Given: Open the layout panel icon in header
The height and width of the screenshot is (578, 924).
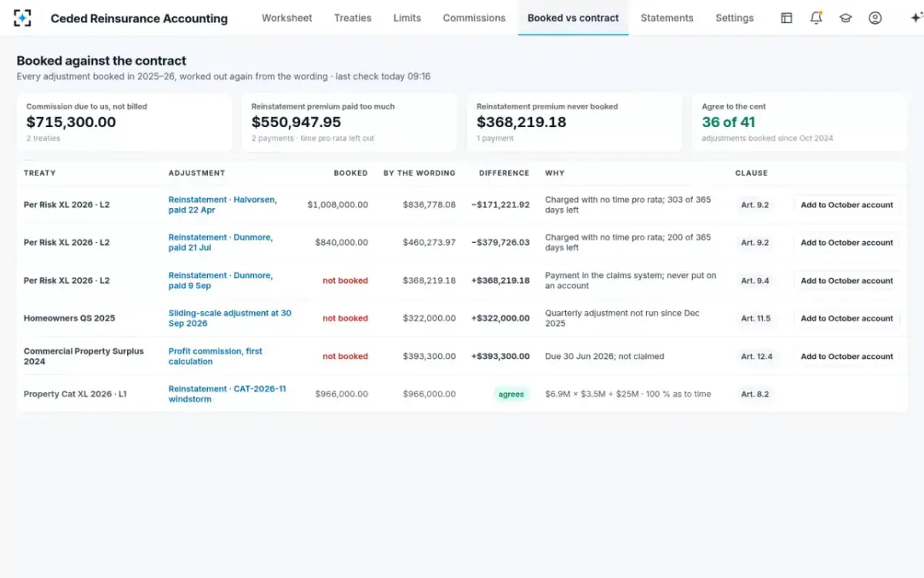Looking at the screenshot, I should 786,18.
